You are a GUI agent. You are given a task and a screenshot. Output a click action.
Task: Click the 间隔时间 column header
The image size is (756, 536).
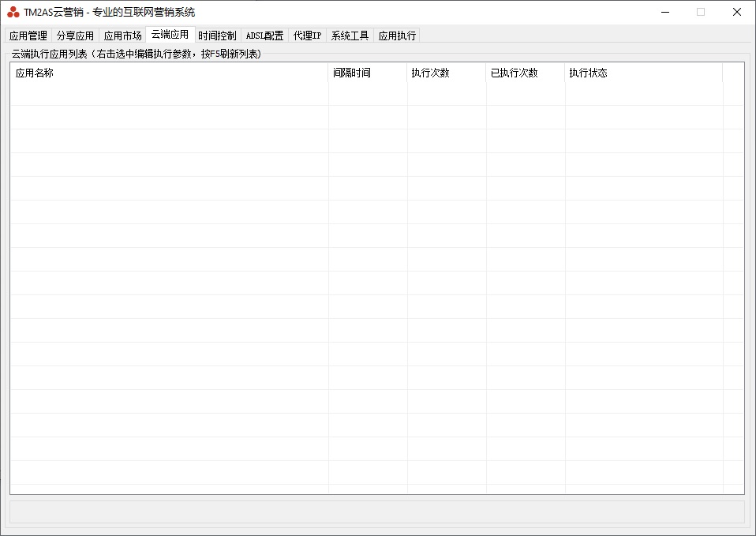(368, 73)
